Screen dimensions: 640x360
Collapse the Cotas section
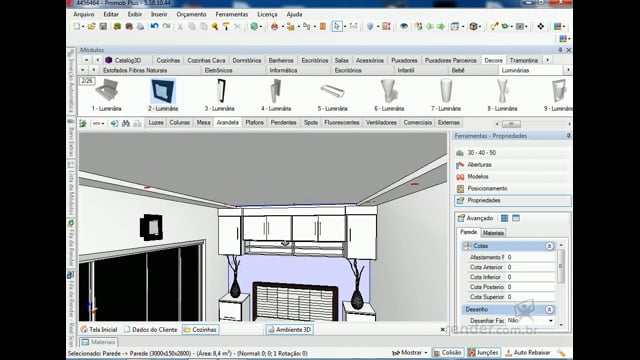(x=549, y=246)
